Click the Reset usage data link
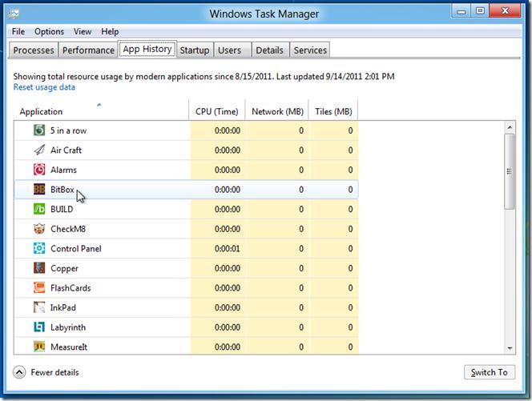Screen dimensions: 532x401 coord(44,87)
